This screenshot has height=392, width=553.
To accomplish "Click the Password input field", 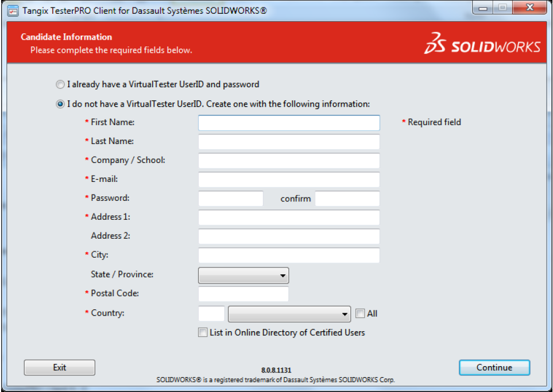I will click(x=231, y=199).
